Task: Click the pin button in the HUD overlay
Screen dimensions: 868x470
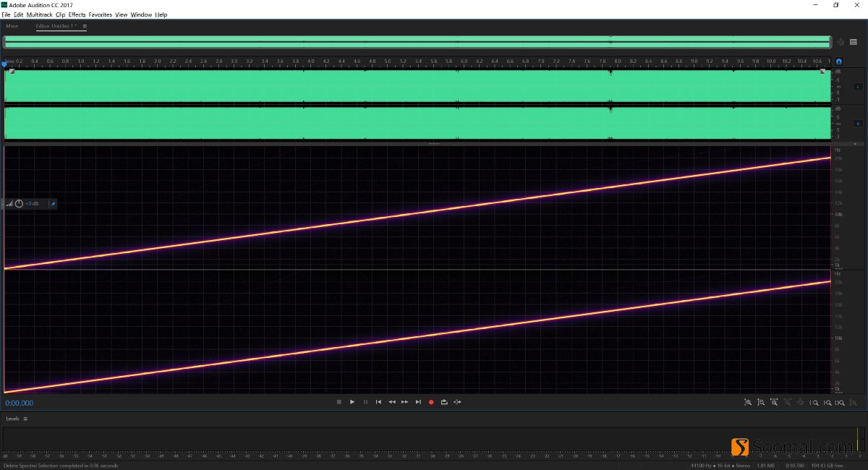Action: pos(53,204)
